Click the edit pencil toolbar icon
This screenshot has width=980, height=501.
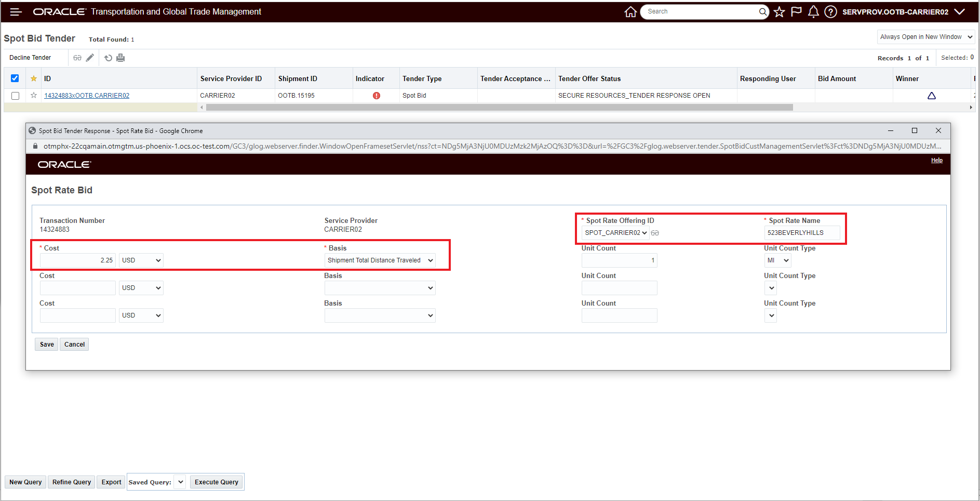[90, 58]
